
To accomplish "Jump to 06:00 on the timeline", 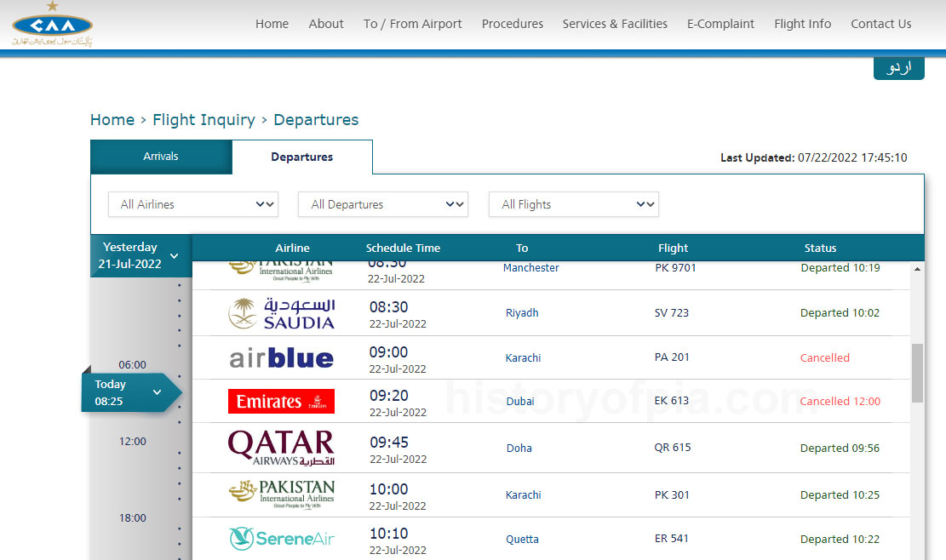I will (x=132, y=365).
